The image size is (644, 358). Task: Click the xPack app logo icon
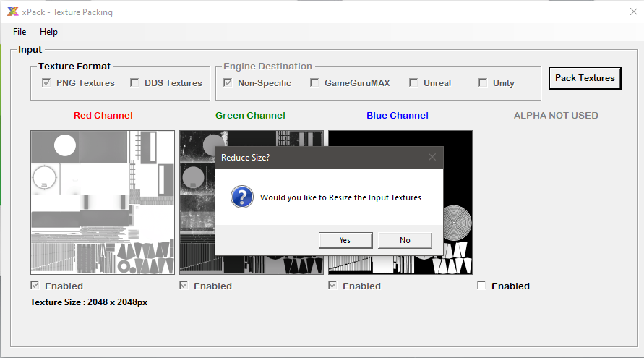coord(13,12)
